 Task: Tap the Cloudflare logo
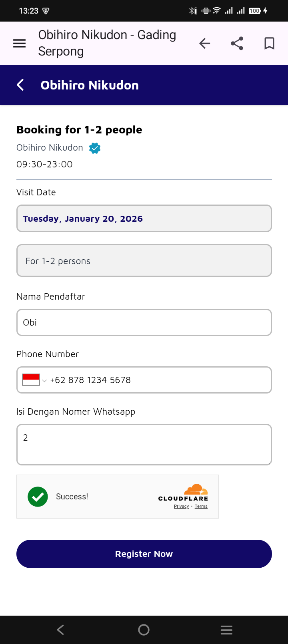184,493
